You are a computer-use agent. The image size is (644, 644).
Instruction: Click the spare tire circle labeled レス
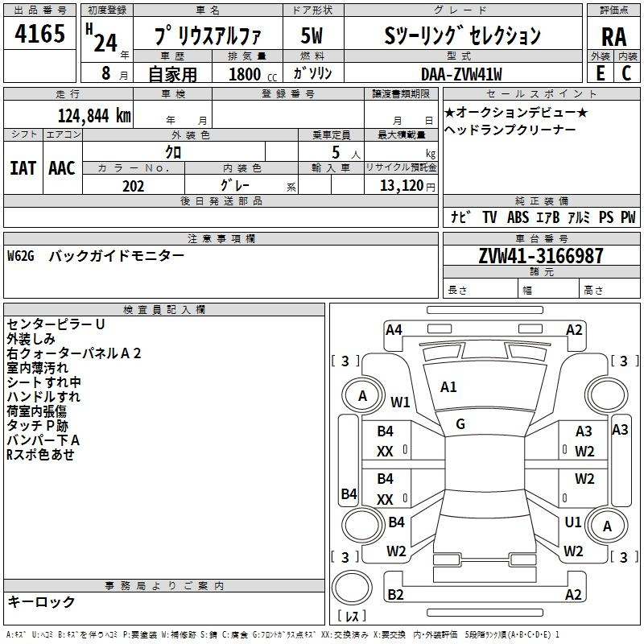pos(352,588)
